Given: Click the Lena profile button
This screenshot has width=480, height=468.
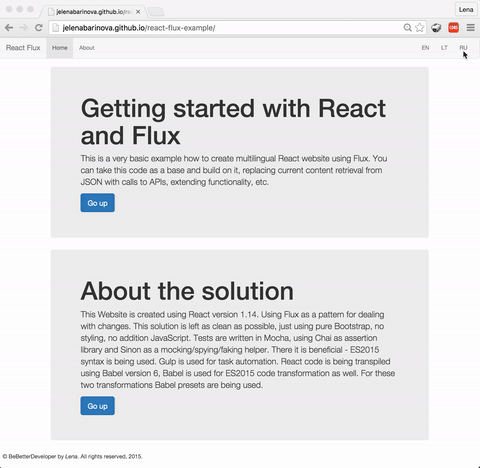Looking at the screenshot, I should pyautogui.click(x=466, y=10).
